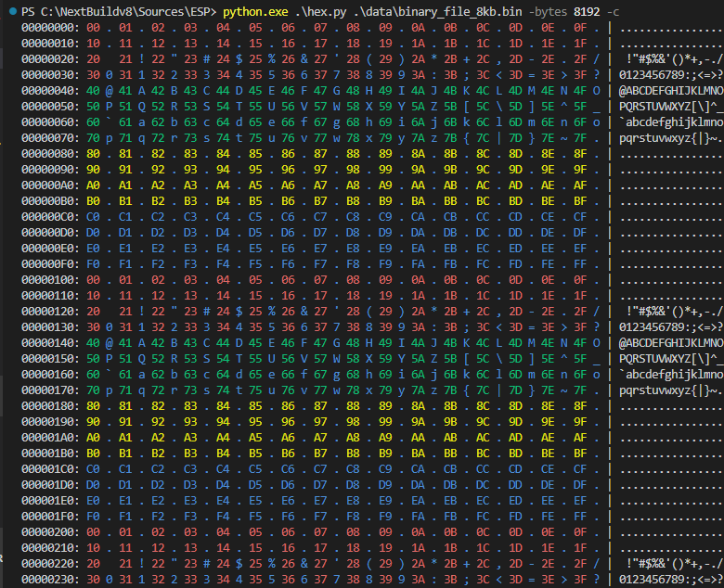Click the offset label 000001B0:
The height and width of the screenshot is (588, 724).
(50, 454)
